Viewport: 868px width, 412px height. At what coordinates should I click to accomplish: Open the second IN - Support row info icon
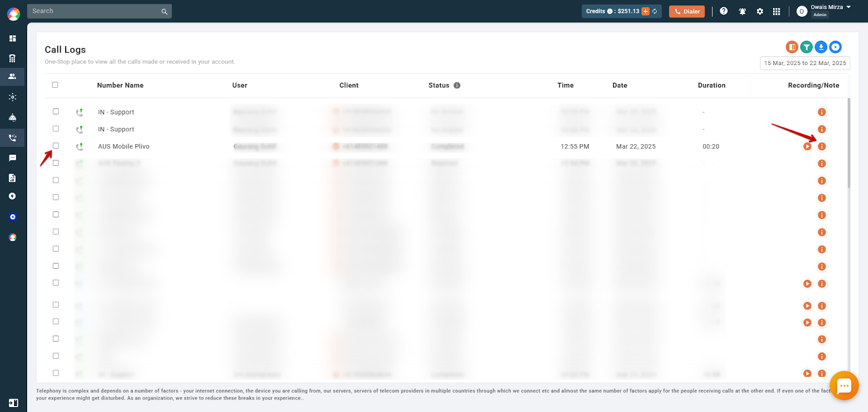(x=822, y=129)
